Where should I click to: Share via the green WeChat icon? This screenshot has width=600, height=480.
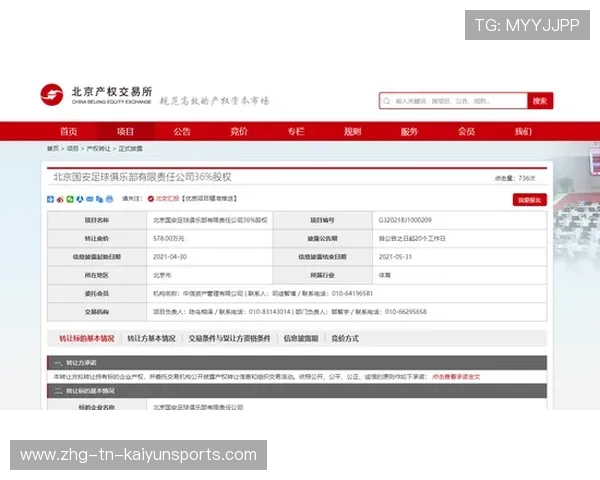pyautogui.click(x=70, y=199)
